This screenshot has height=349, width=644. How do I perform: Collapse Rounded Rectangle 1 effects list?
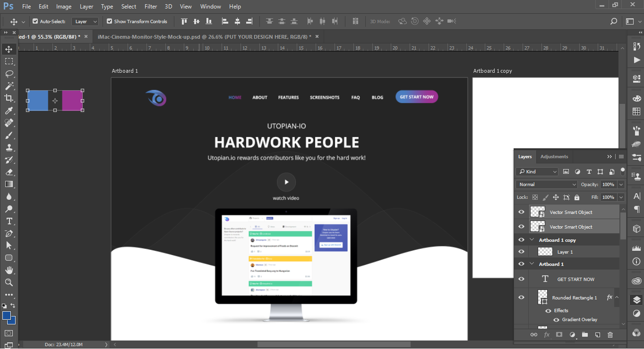click(x=618, y=298)
